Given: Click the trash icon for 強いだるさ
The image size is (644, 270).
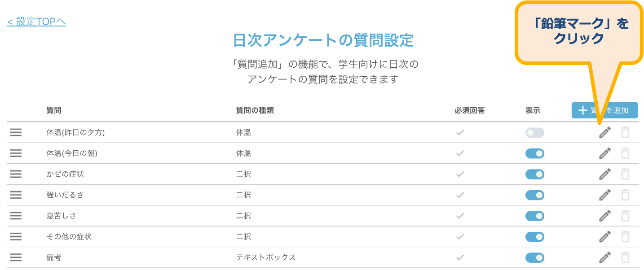Looking at the screenshot, I should (625, 195).
